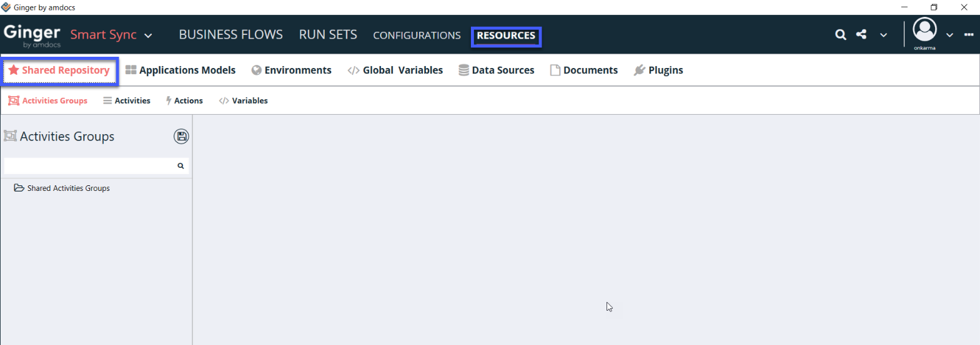This screenshot has height=345, width=980.
Task: Click the search magnifier icon in header
Action: point(841,35)
